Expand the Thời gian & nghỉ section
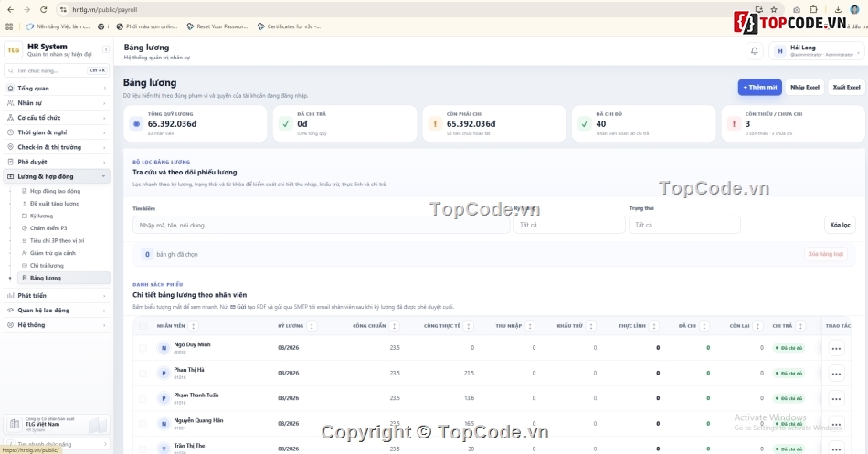 (57, 132)
